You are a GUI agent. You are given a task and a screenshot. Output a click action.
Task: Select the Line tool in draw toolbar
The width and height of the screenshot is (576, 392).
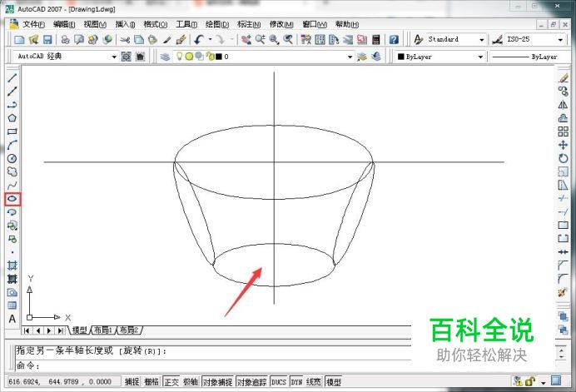[12, 77]
